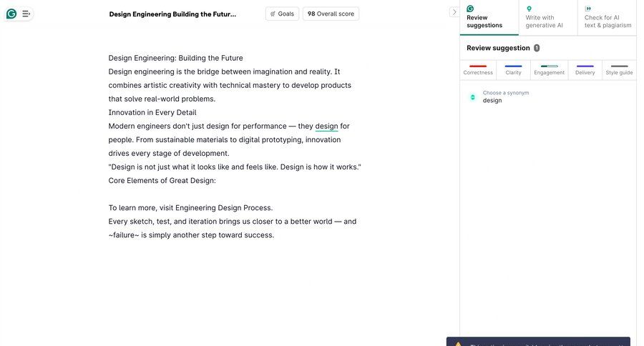Switch to the Write with generative AI tab
The height and width of the screenshot is (346, 644).
[x=548, y=18]
